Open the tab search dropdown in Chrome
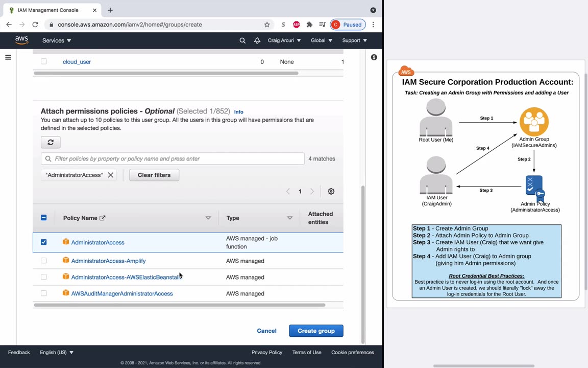588x368 pixels. (373, 10)
